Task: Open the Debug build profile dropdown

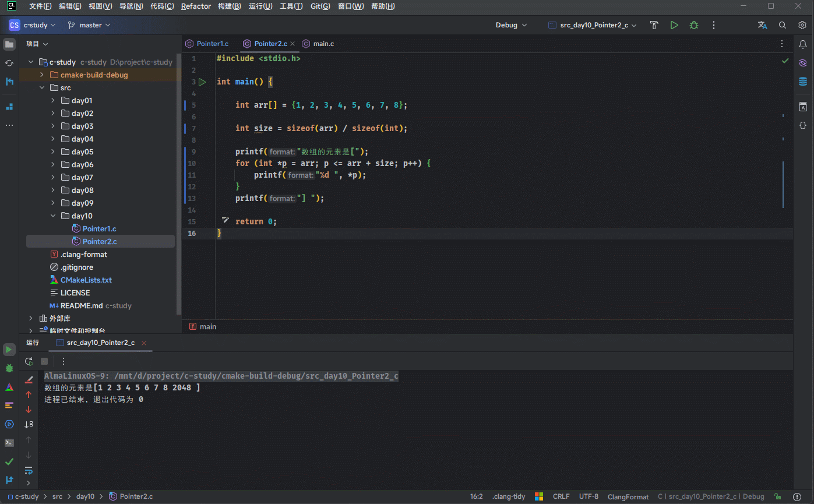Action: tap(511, 25)
